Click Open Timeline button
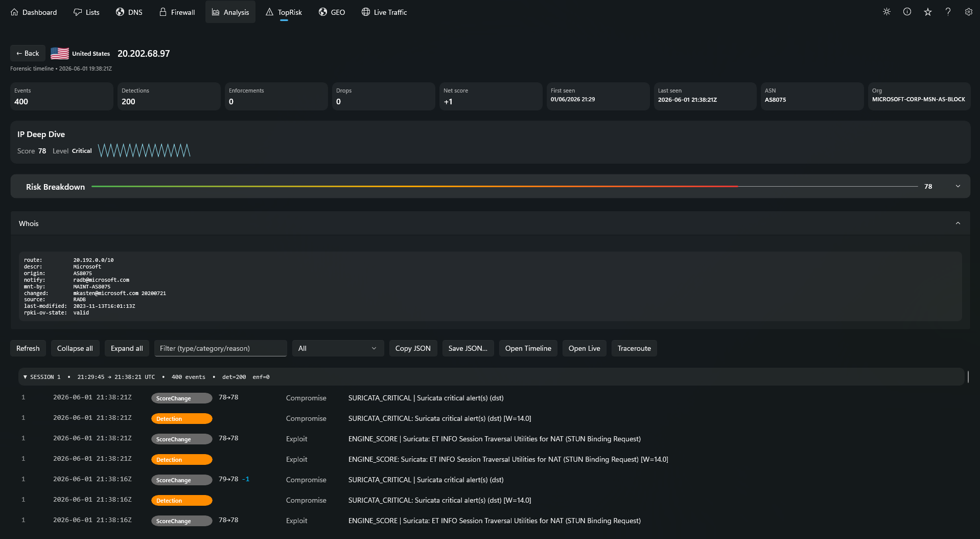 click(528, 348)
